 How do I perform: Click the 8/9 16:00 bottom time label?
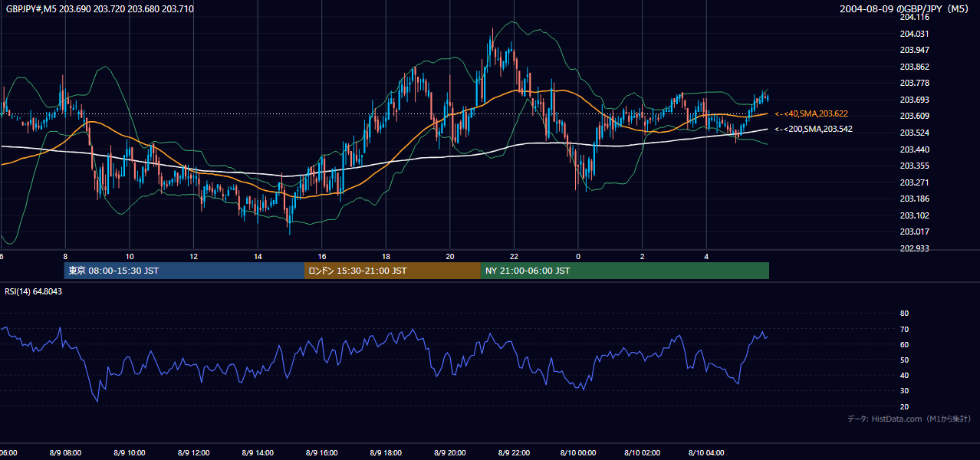click(x=322, y=453)
